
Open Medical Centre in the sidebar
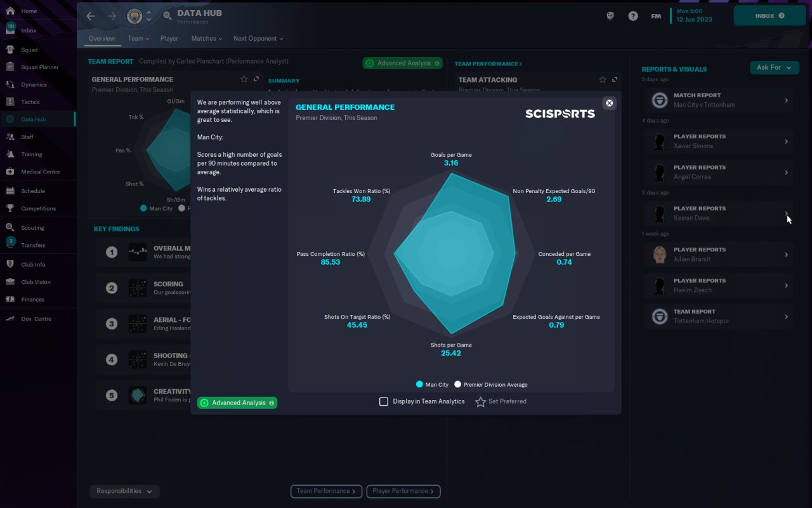pyautogui.click(x=38, y=171)
